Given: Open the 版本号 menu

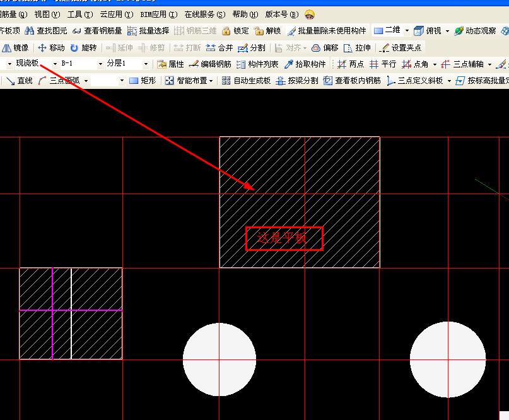Looking at the screenshot, I should tap(282, 15).
